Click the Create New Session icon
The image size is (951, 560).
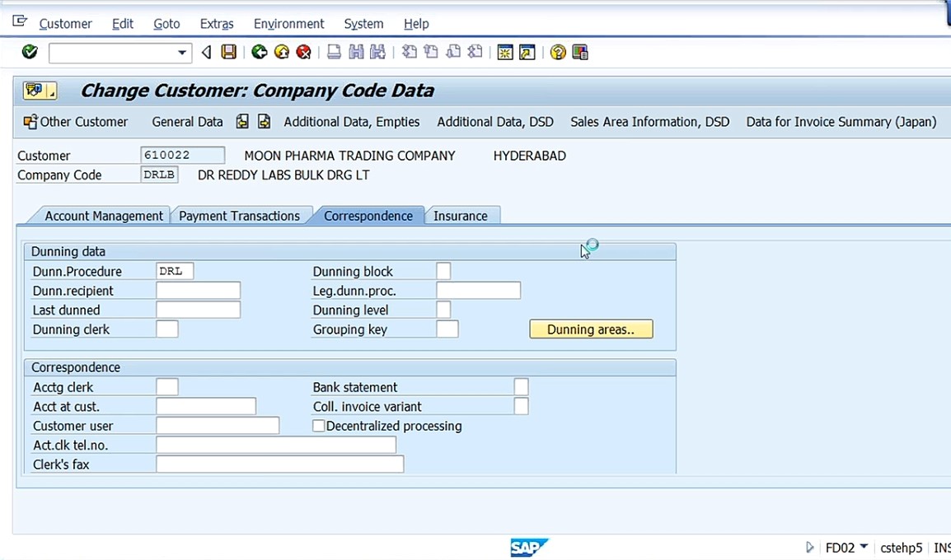coord(504,52)
